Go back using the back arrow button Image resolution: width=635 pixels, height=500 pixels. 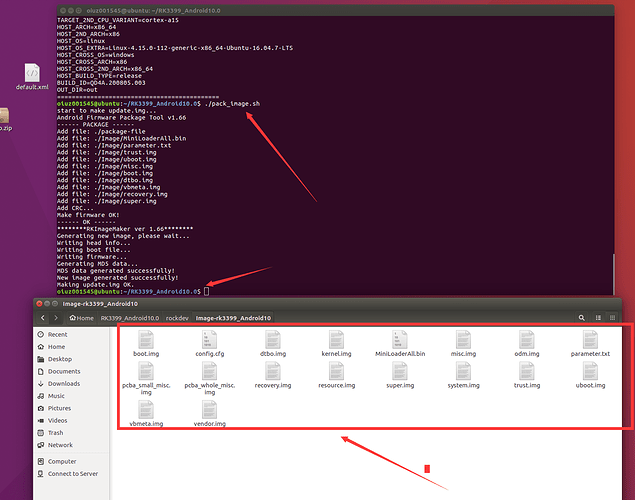(x=43, y=317)
